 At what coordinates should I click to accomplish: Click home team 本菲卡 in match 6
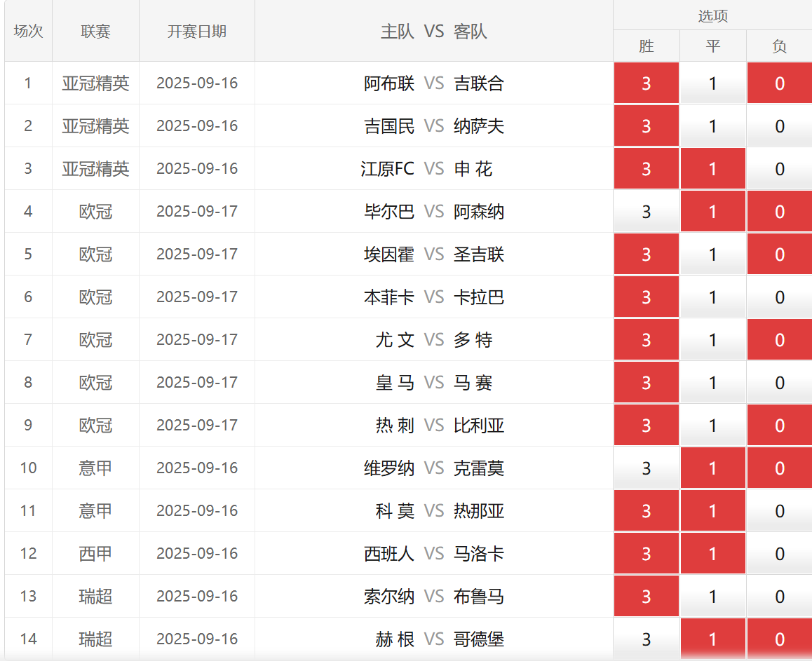point(389,297)
